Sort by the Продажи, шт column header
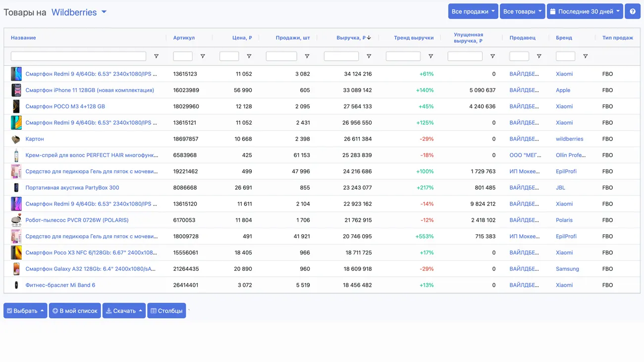 292,38
